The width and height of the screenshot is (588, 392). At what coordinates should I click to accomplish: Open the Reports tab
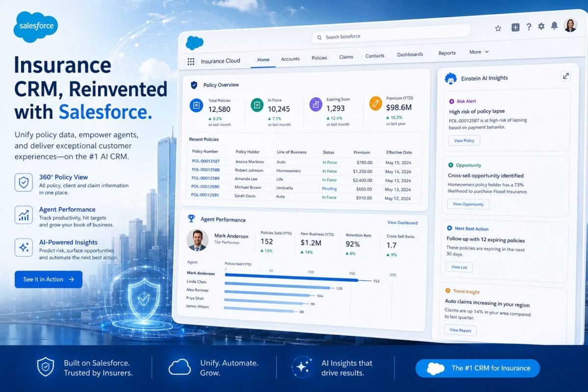[x=447, y=53]
